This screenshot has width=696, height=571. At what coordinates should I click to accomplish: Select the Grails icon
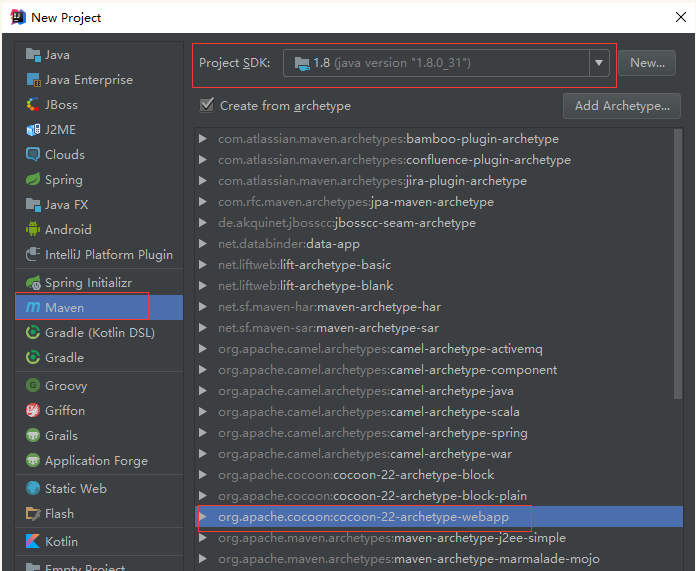(33, 435)
